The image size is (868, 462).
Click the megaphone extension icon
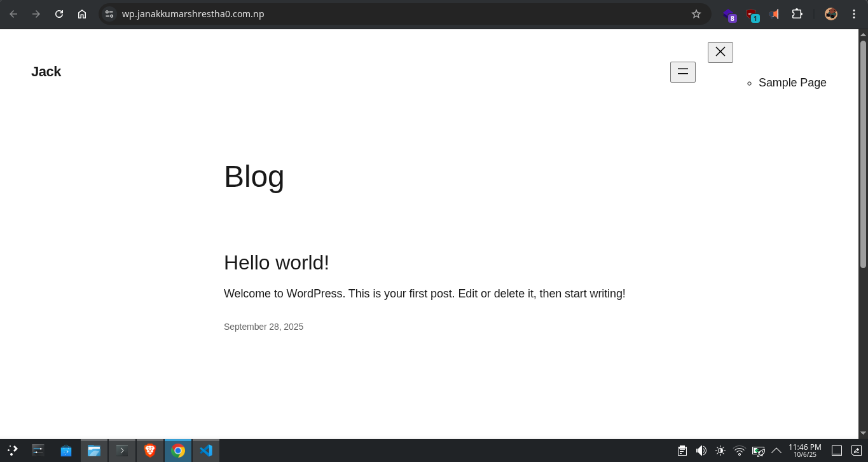point(774,14)
